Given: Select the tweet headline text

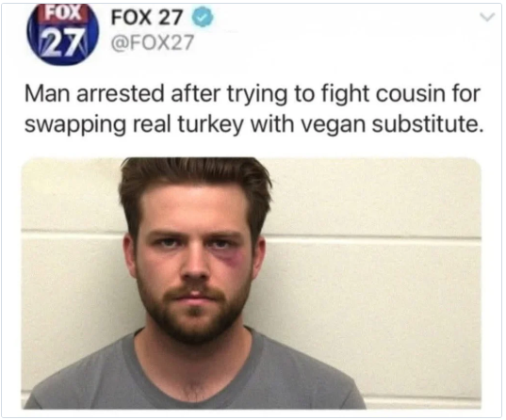Looking at the screenshot, I should click(x=254, y=109).
